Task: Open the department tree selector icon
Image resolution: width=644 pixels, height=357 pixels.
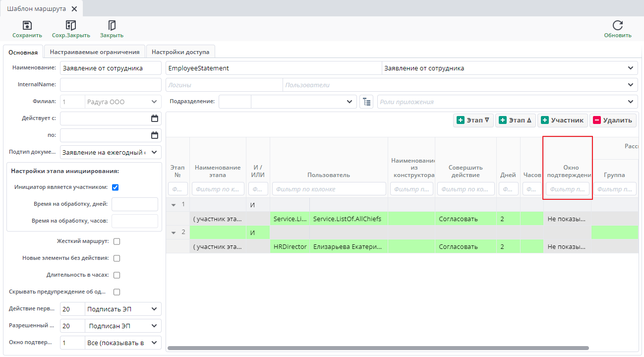Action: [366, 102]
